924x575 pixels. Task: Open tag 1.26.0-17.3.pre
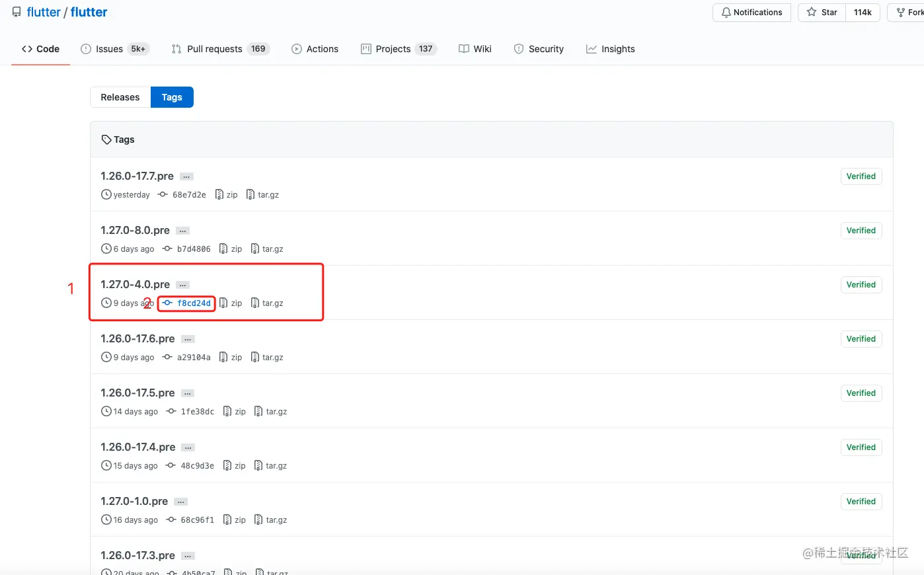(137, 555)
